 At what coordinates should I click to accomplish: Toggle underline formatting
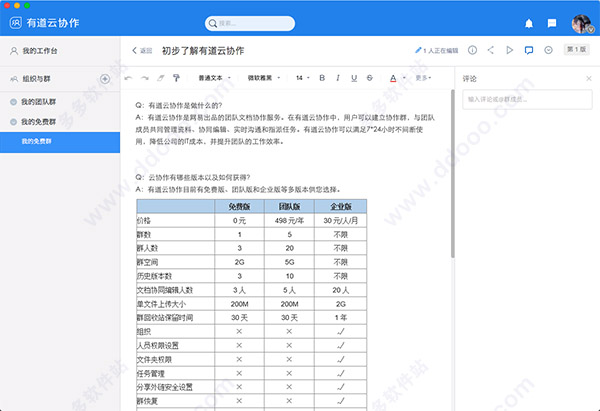pos(354,78)
